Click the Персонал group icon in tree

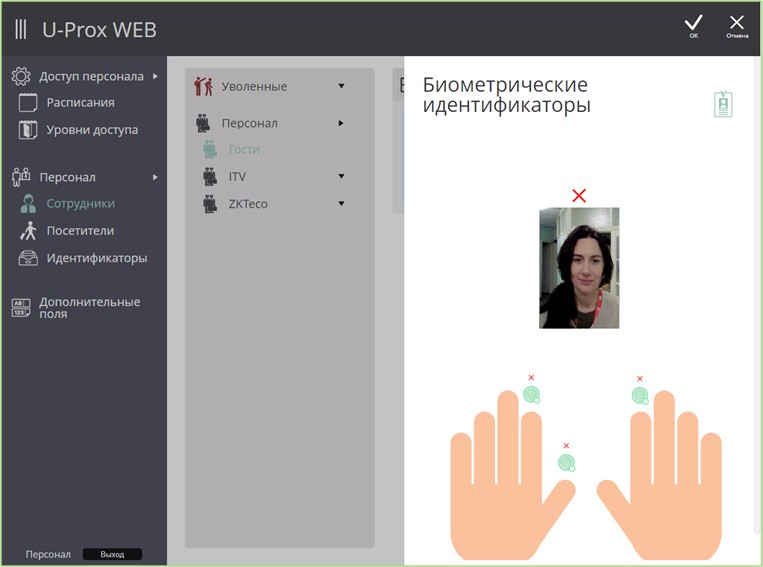point(203,123)
